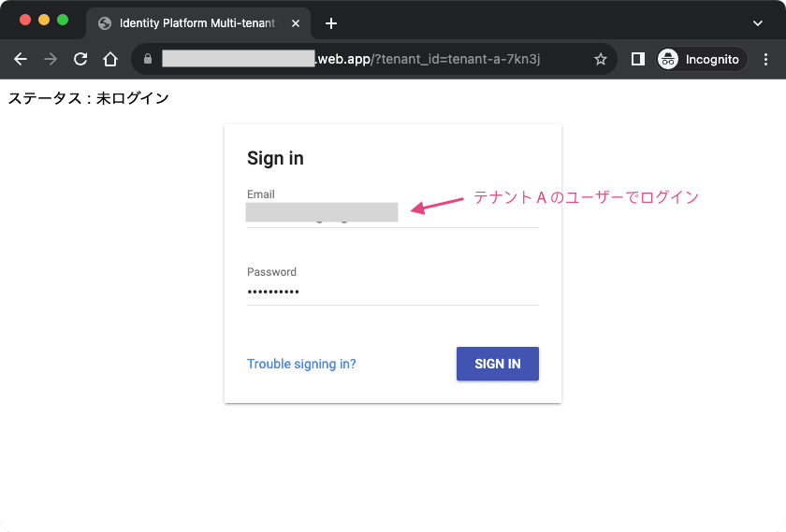Click the forward navigation arrow
Viewport: 786px width, 532px height.
pyautogui.click(x=51, y=59)
